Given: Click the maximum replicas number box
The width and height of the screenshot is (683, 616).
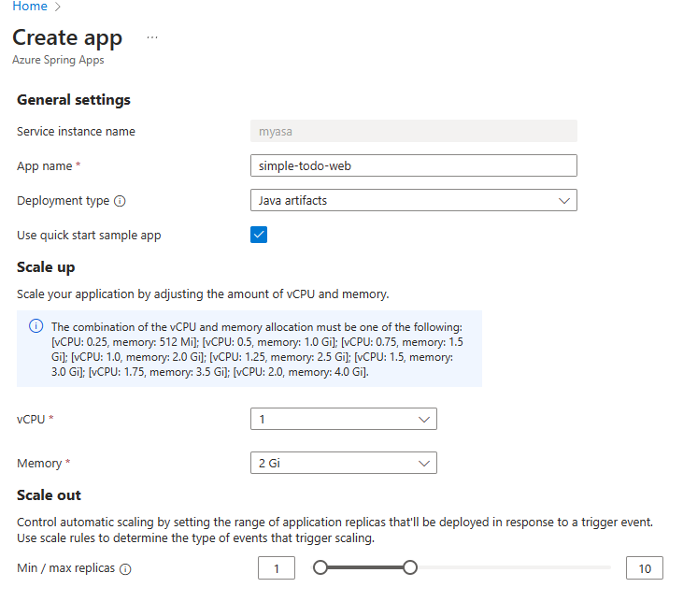Looking at the screenshot, I should (645, 567).
